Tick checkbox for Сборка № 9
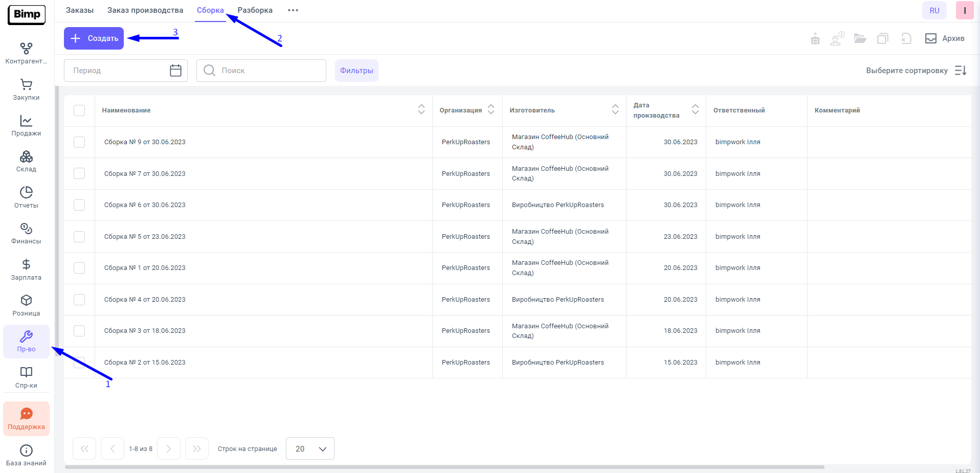The image size is (980, 473). pyautogui.click(x=79, y=142)
